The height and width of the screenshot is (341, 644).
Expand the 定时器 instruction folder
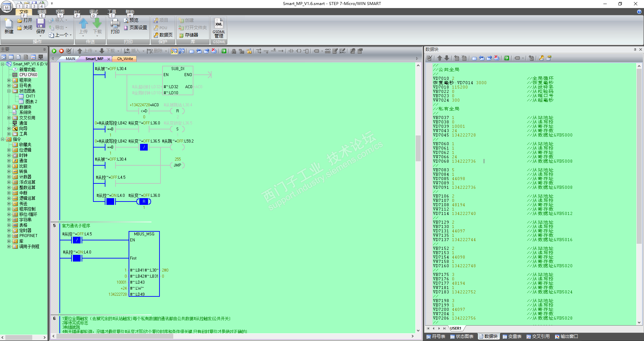tap(9, 230)
